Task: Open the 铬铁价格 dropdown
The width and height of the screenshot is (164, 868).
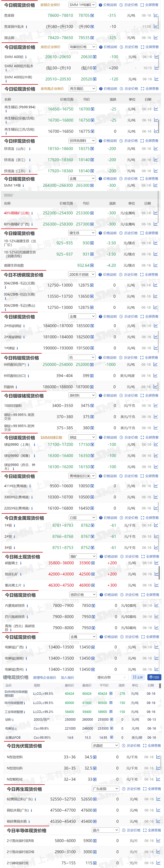Action: (x=83, y=595)
